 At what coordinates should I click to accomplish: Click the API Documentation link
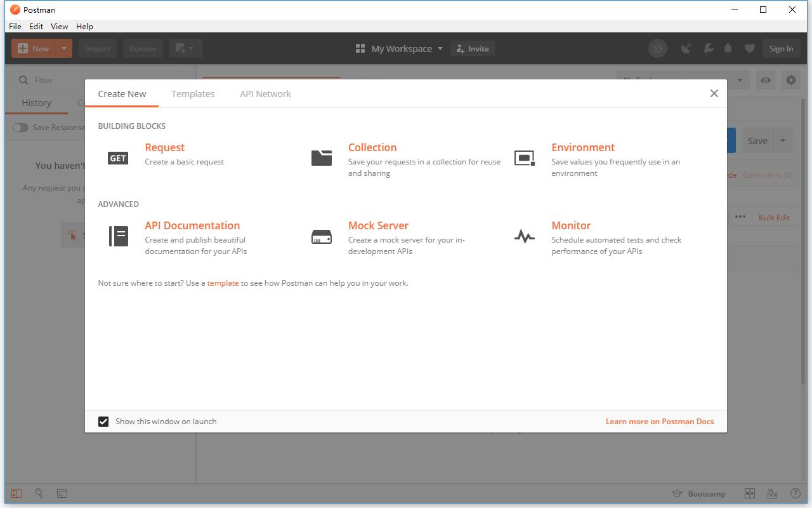[192, 225]
